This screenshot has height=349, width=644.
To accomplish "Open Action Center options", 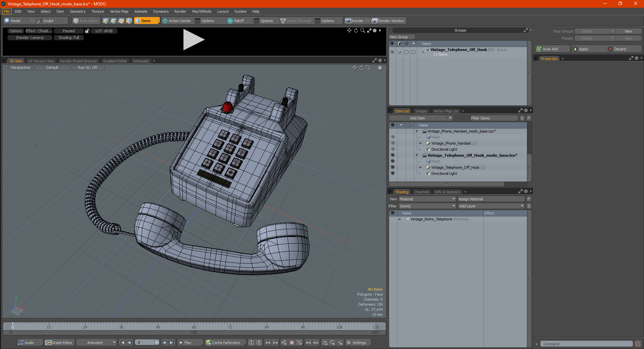I will [x=177, y=21].
